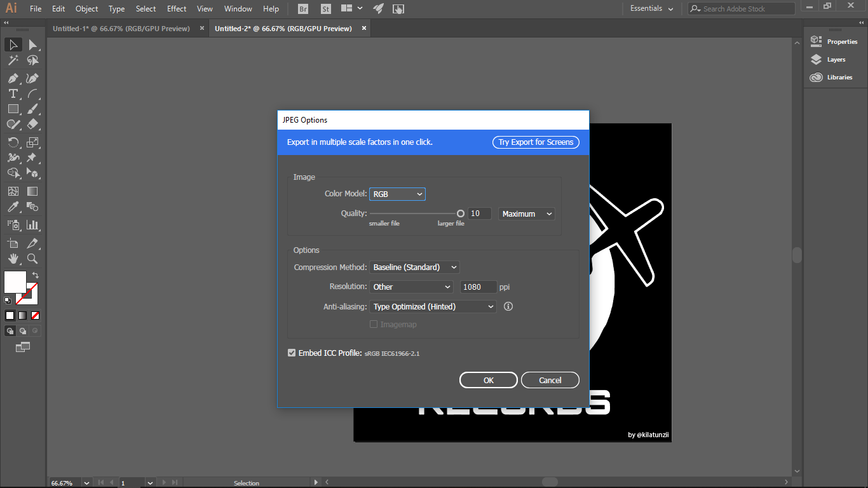Set paint mode to None
Screen dimensions: 868x488
36,315
